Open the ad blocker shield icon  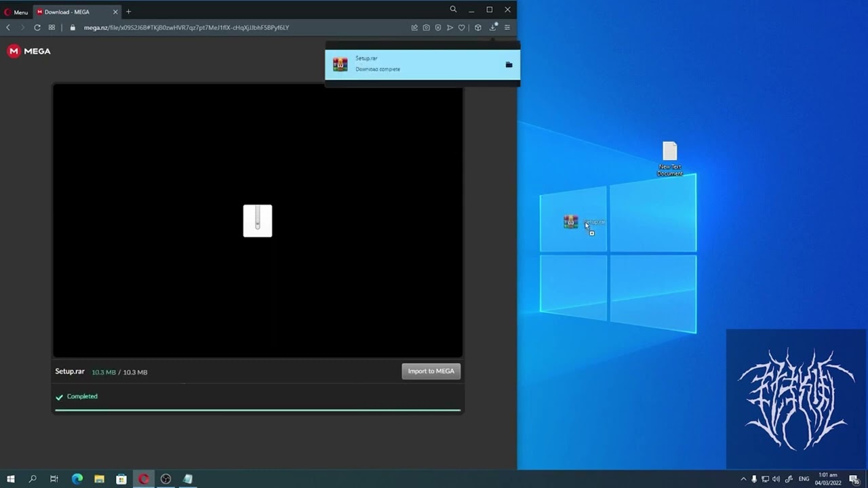pyautogui.click(x=438, y=28)
